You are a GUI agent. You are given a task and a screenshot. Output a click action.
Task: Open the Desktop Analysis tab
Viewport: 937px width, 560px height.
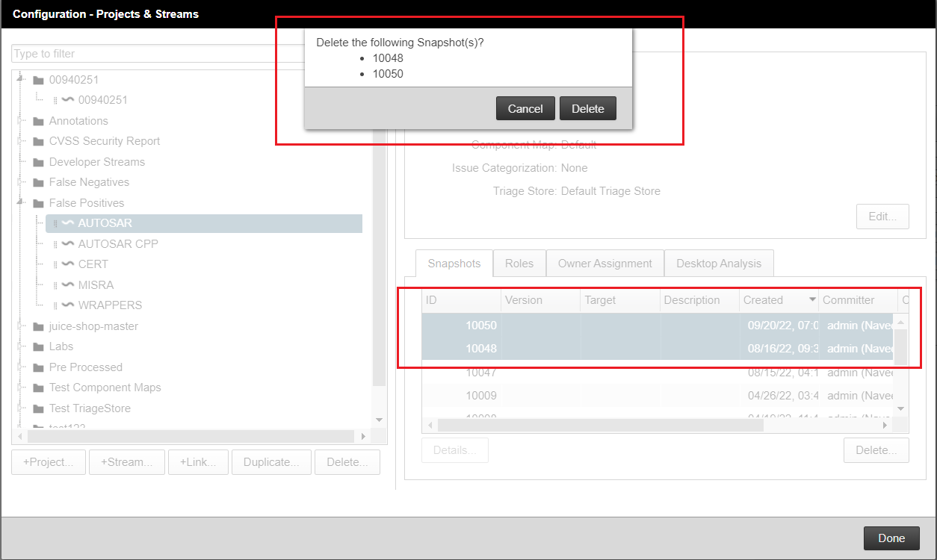(718, 263)
